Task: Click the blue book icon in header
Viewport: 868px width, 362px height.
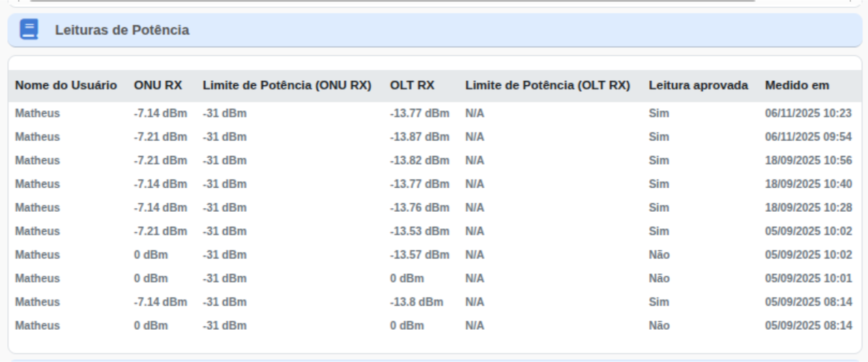Action: (x=29, y=30)
